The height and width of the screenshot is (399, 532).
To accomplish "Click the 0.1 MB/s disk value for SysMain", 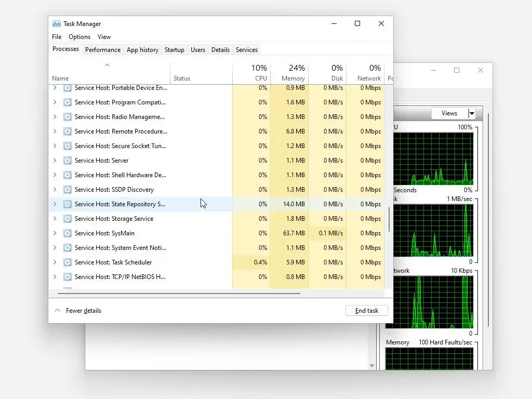I will pyautogui.click(x=331, y=233).
